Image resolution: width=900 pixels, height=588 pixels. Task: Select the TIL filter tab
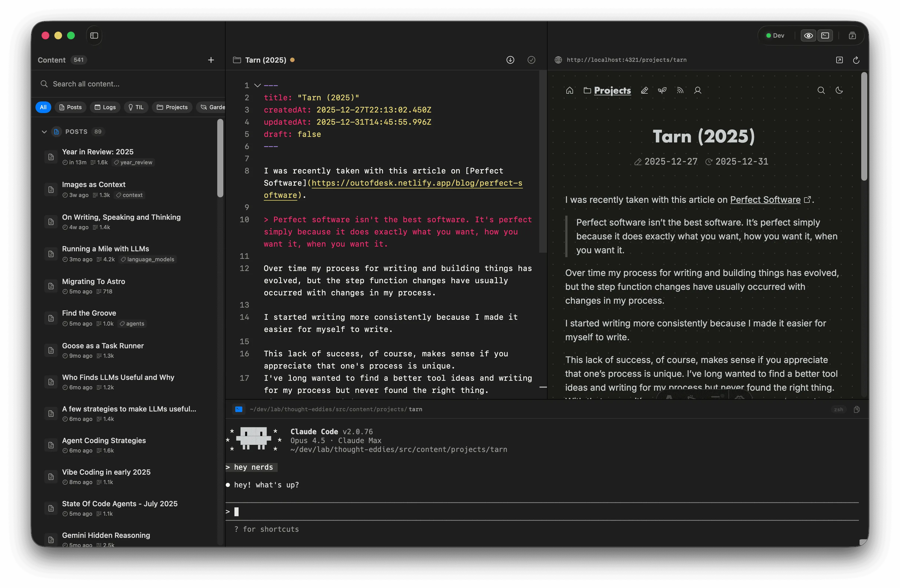[x=136, y=108]
